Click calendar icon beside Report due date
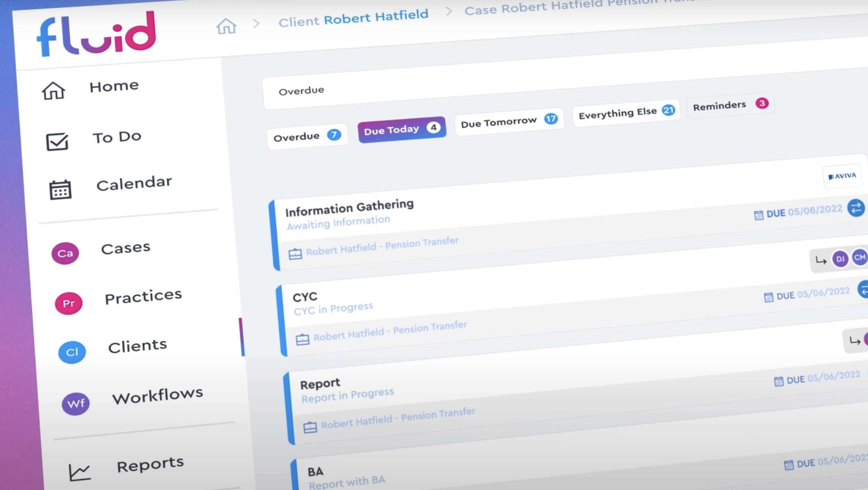The width and height of the screenshot is (868, 490). coord(778,382)
